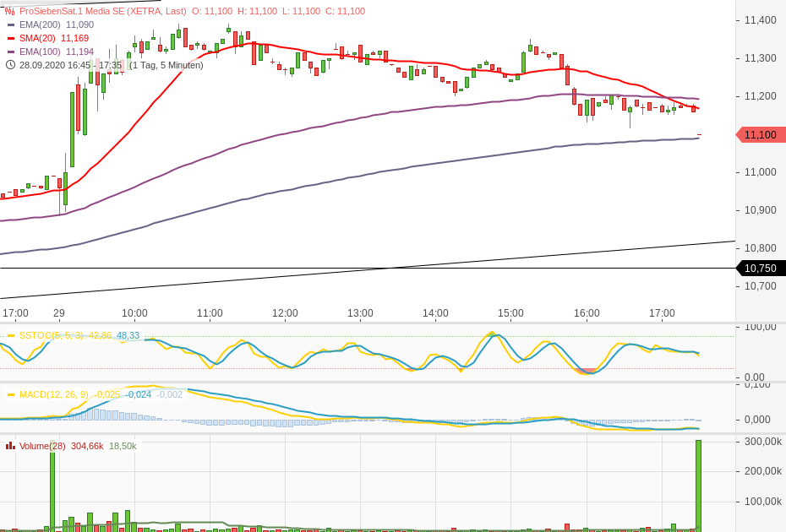The height and width of the screenshot is (532, 786).
Task: Select the ProSiebenSat.1 Media SE title text
Action: coord(103,11)
